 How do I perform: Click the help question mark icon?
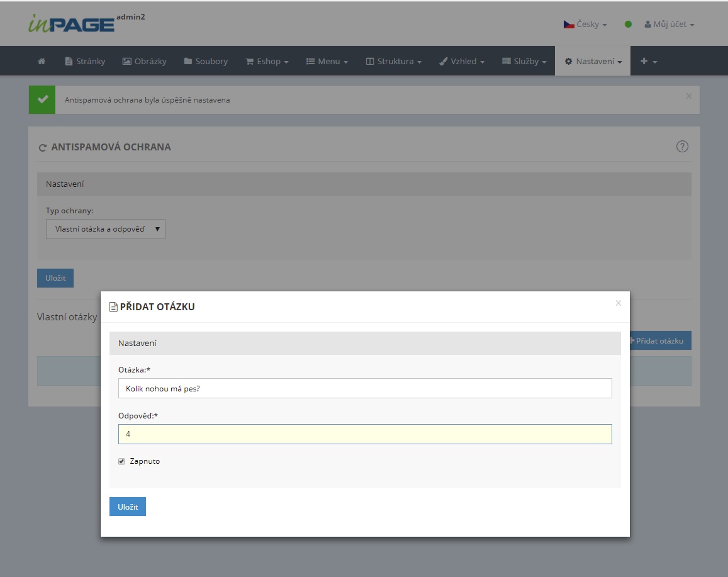coord(682,147)
